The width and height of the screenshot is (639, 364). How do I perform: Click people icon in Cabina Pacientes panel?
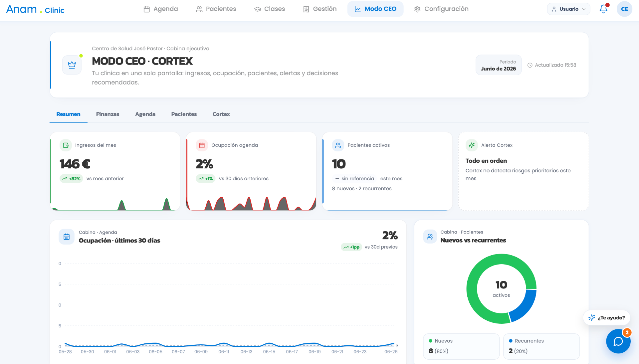(x=430, y=237)
